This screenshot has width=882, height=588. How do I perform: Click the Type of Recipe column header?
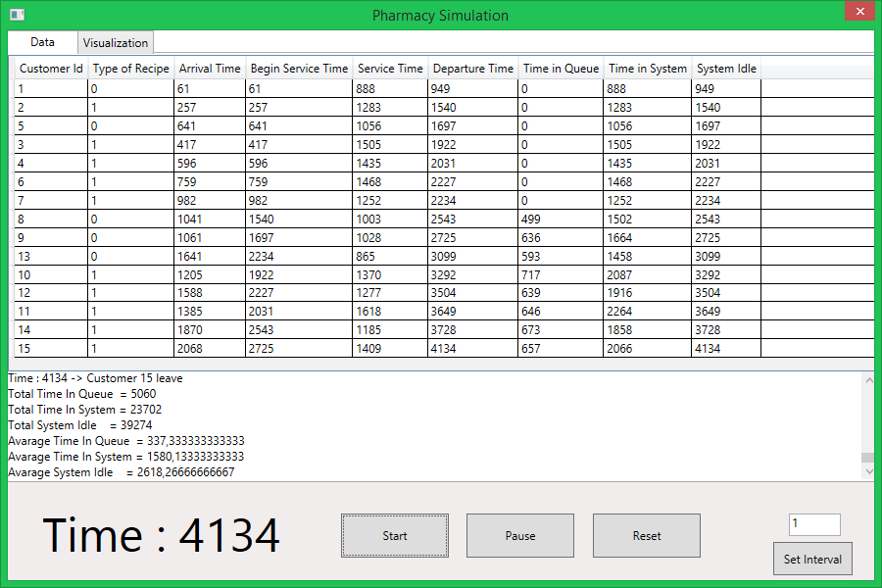pos(131,69)
